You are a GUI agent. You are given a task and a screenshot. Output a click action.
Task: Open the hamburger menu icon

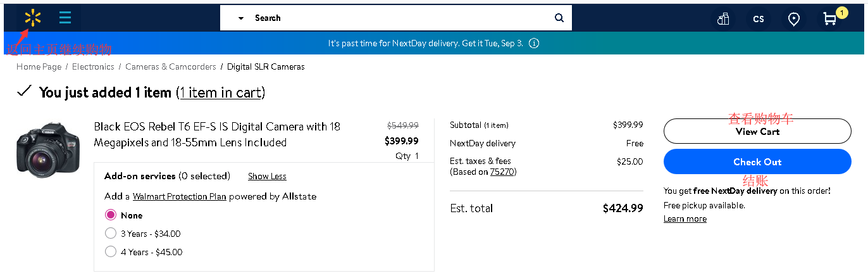click(x=65, y=18)
